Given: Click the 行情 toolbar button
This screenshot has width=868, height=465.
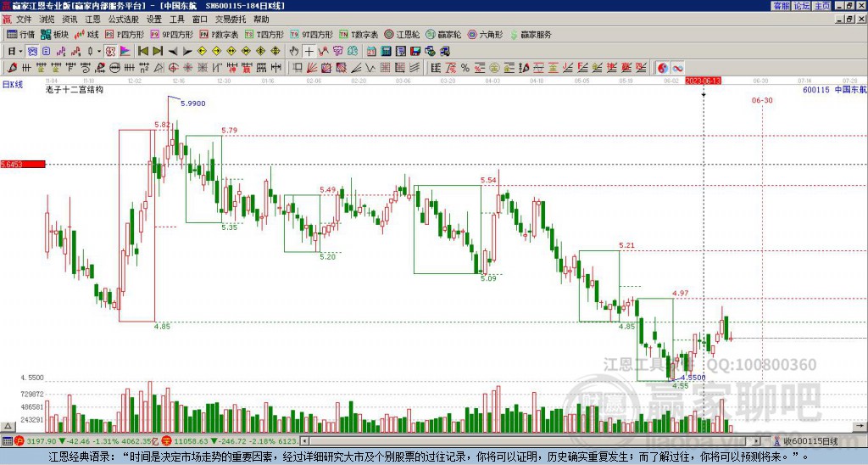Looking at the screenshot, I should coord(20,34).
